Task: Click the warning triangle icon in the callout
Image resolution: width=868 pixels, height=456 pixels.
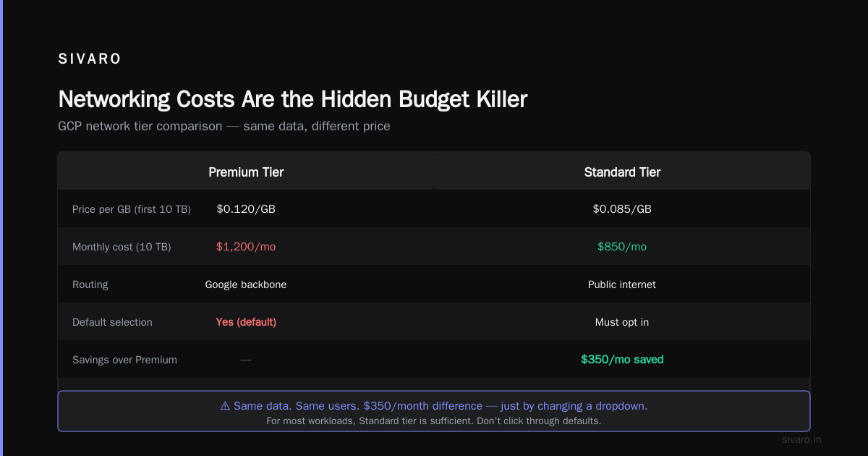Action: pos(225,406)
